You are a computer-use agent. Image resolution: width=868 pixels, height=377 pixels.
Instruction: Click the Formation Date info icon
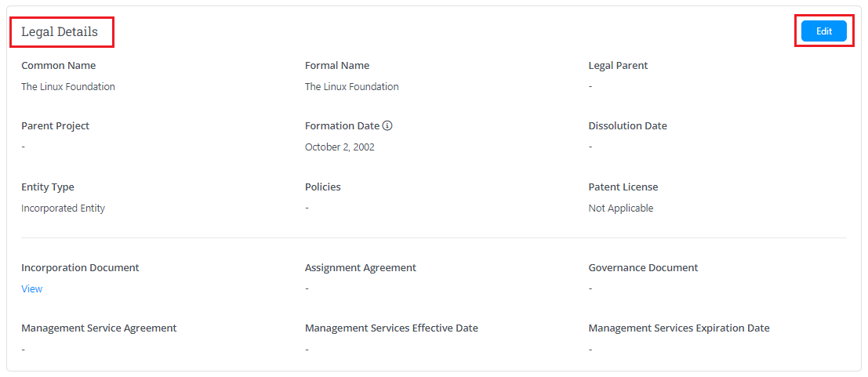[x=387, y=126]
